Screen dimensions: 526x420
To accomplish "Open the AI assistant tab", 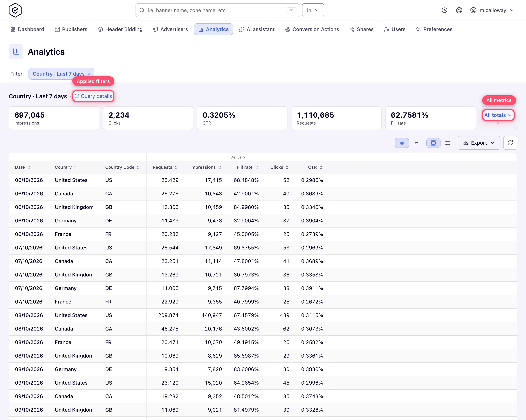I will click(x=257, y=29).
